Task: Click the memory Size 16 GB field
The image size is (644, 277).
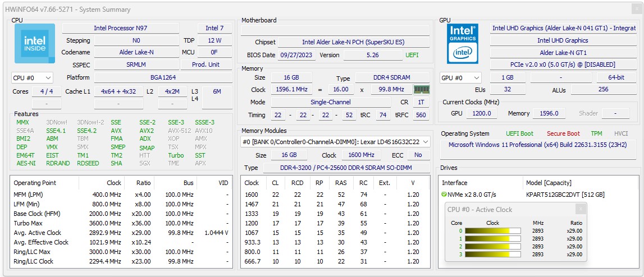Action: 291,77
